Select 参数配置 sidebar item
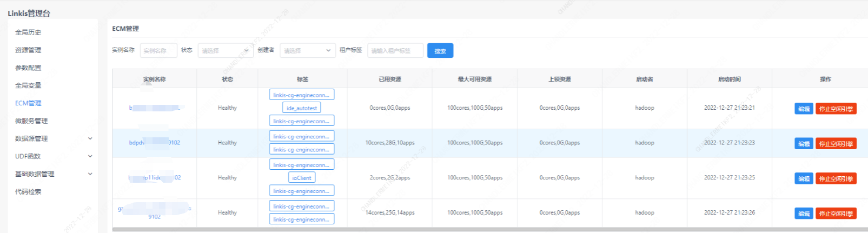 pos(28,68)
